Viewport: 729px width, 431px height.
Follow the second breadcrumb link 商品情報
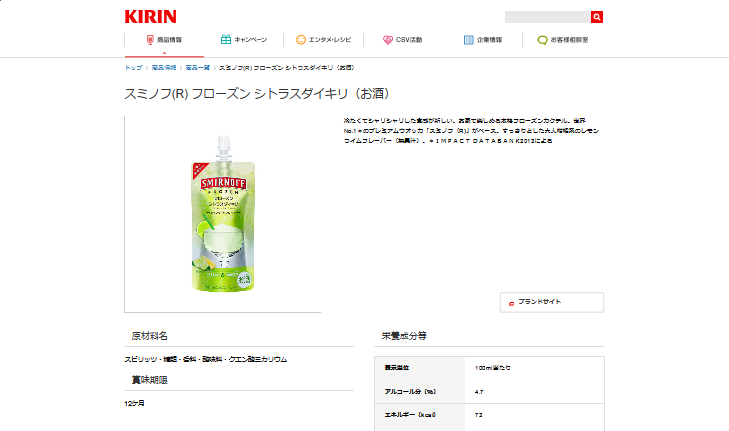click(x=164, y=67)
